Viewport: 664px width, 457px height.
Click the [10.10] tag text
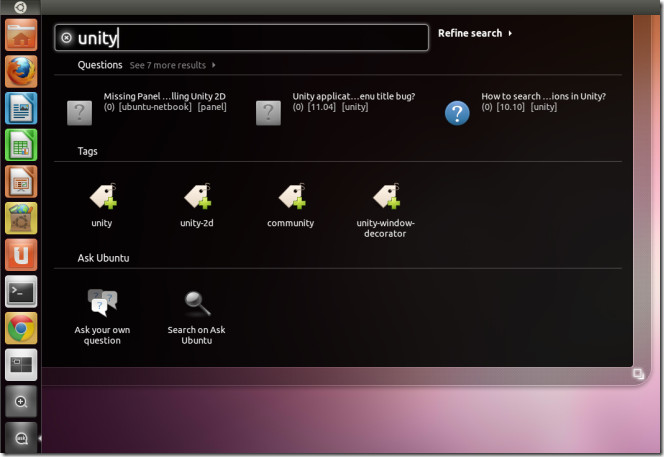[x=510, y=107]
